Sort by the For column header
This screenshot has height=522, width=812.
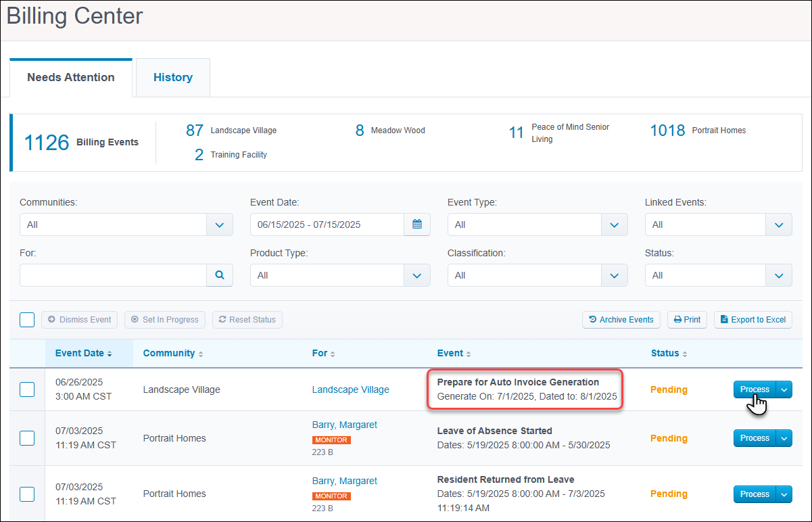323,354
